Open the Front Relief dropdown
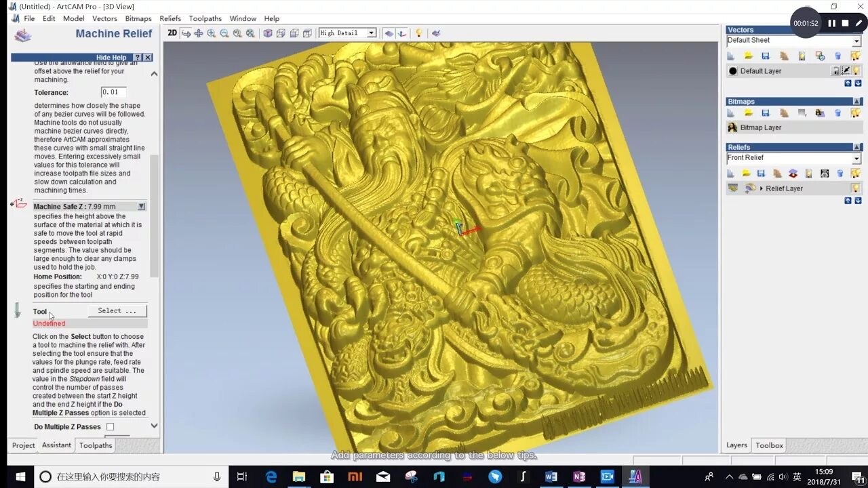 click(x=856, y=159)
